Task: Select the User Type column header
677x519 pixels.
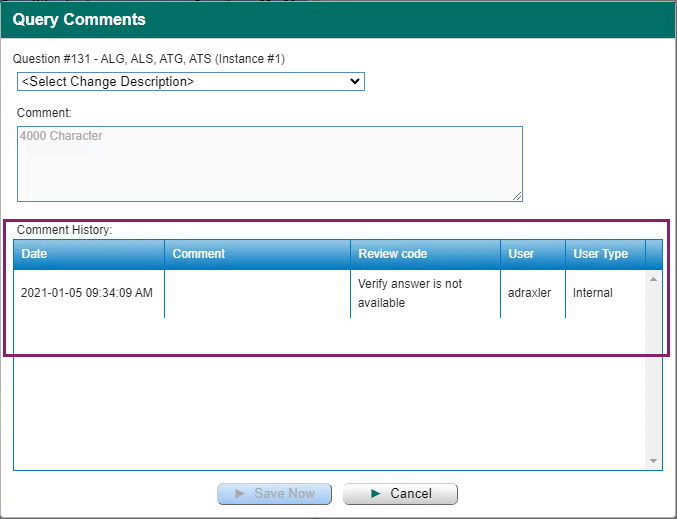Action: [605, 254]
